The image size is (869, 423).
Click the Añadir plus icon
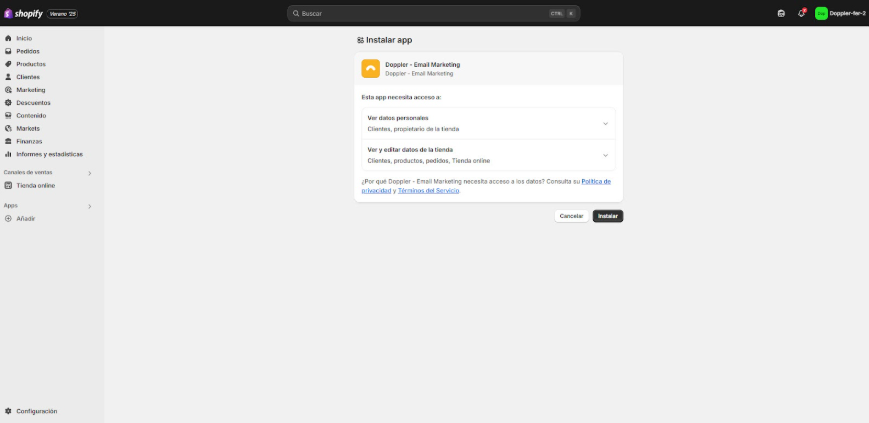(8, 218)
